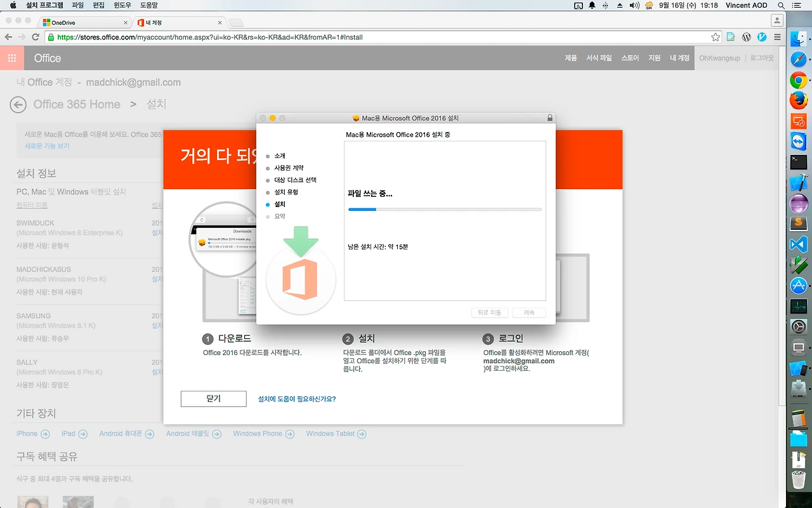Click the iPad device link
Image resolution: width=812 pixels, height=508 pixels.
point(74,434)
